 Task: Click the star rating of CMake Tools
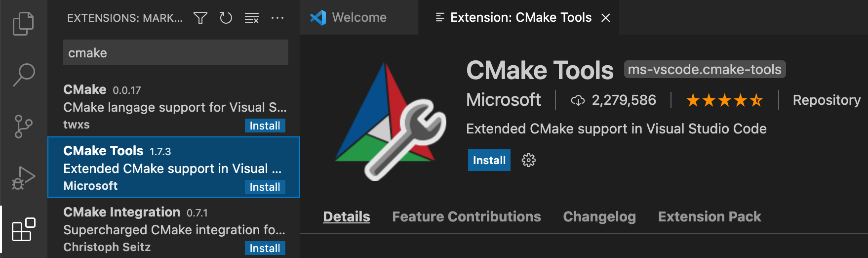coord(724,100)
